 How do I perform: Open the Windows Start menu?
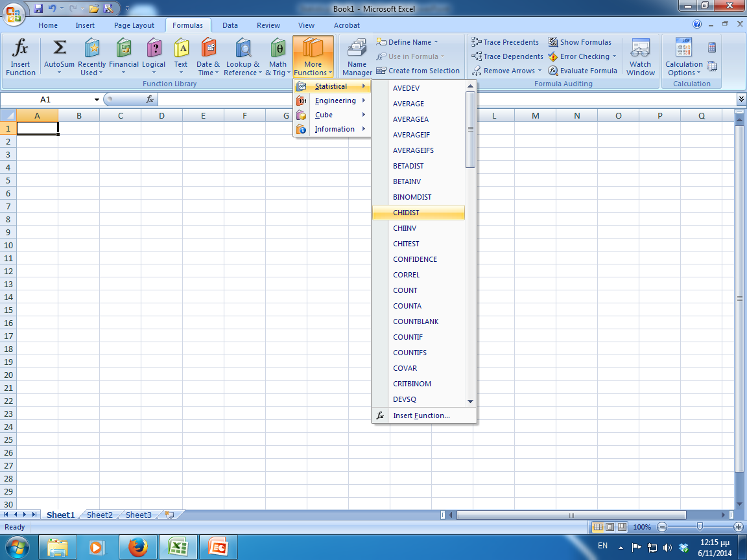[x=17, y=548]
